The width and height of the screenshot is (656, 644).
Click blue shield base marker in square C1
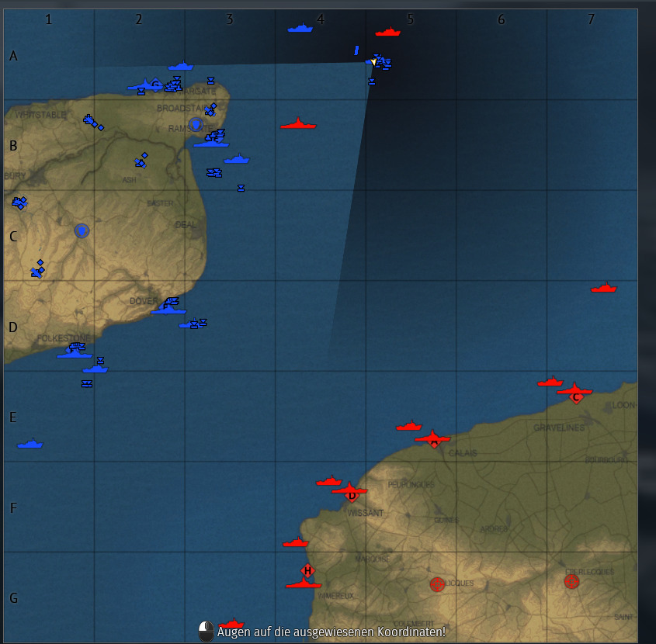click(82, 231)
